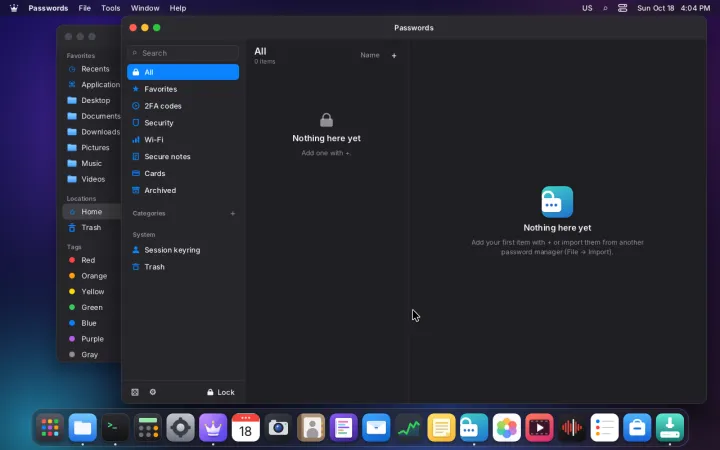Open Pictures in Files window
This screenshot has width=720, height=450.
[91, 147]
